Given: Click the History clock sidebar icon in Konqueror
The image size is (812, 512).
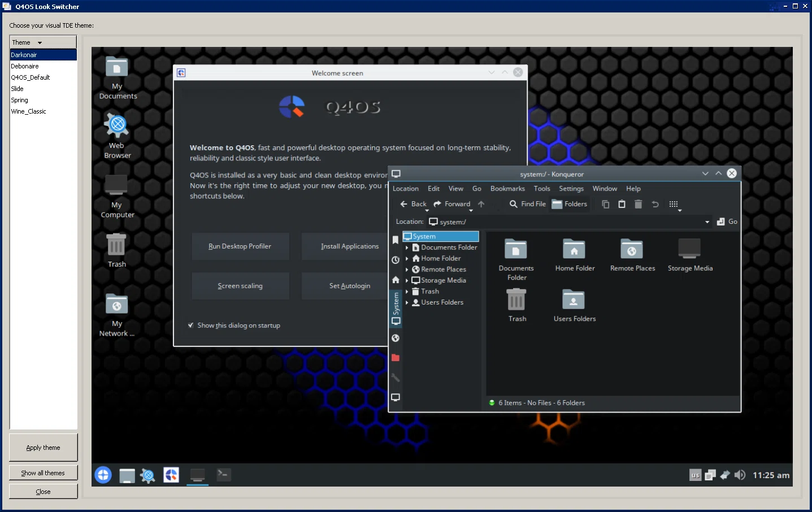Looking at the screenshot, I should click(396, 260).
